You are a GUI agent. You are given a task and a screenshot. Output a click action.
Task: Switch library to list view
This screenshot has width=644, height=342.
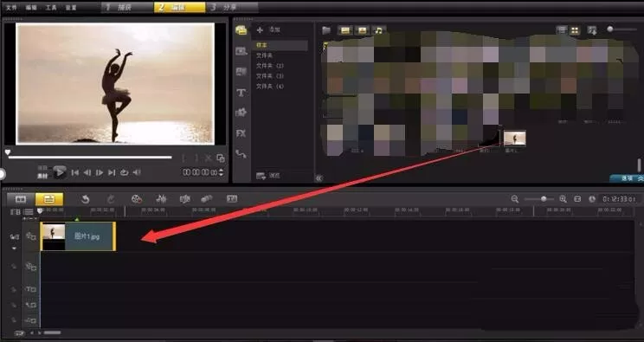[562, 30]
